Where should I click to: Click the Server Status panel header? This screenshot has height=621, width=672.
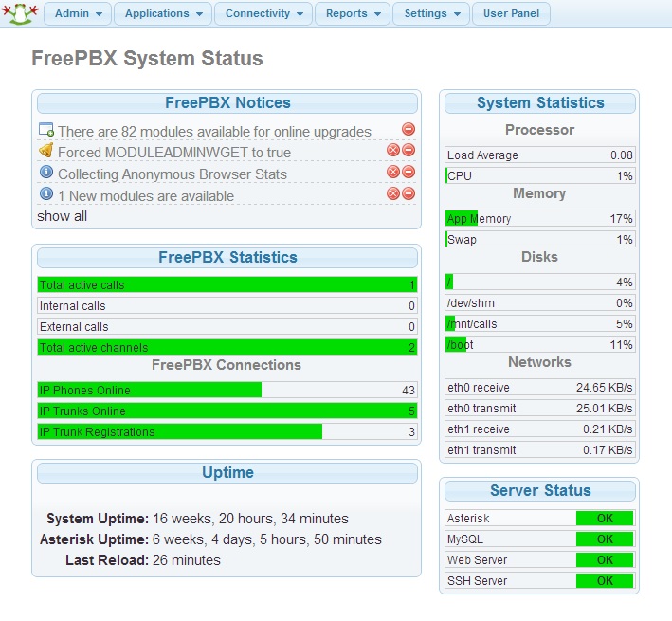pos(540,490)
